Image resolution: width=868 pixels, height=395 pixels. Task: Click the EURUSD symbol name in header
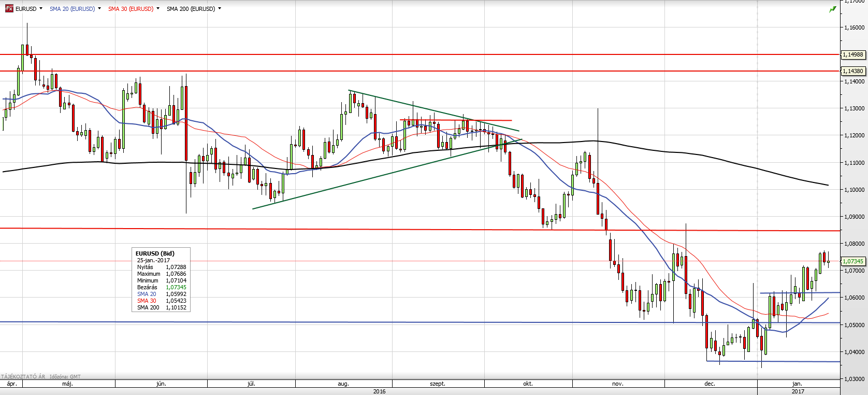(26, 9)
